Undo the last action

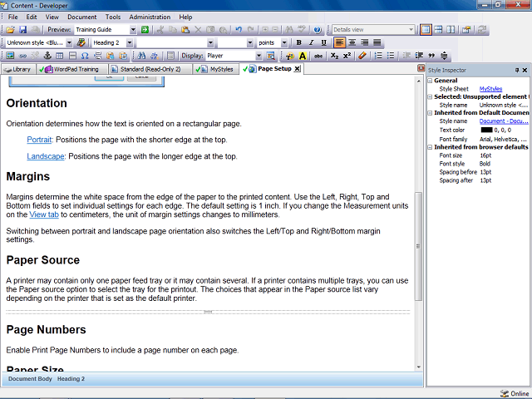click(239, 30)
